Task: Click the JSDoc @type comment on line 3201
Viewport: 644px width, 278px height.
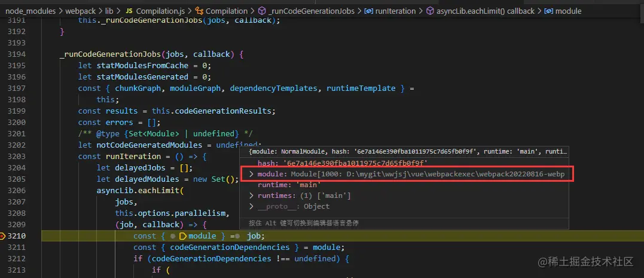Action: click(166, 133)
